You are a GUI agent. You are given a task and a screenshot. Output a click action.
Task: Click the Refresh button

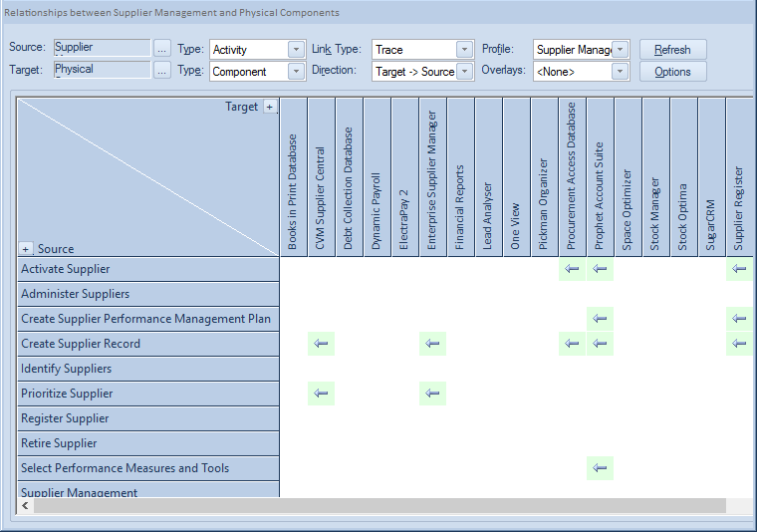(673, 50)
